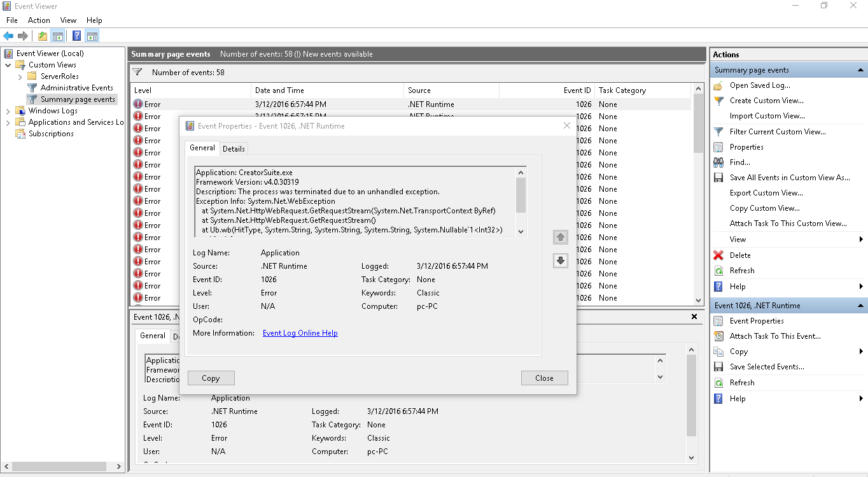Open the toolbar Help icon
The height and width of the screenshot is (477, 868).
pos(77,36)
